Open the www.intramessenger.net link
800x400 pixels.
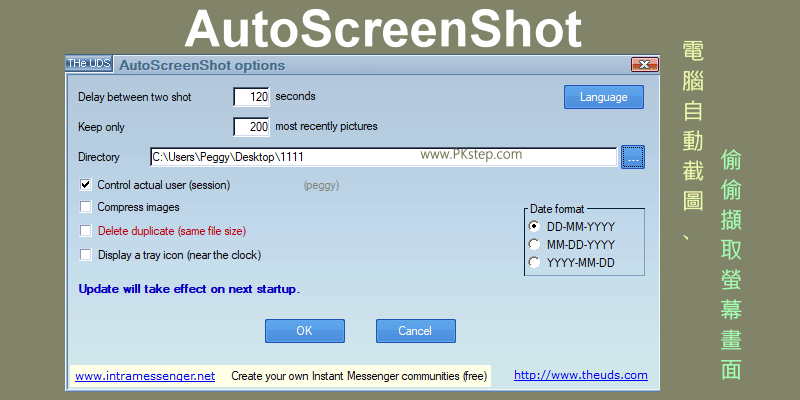(145, 377)
